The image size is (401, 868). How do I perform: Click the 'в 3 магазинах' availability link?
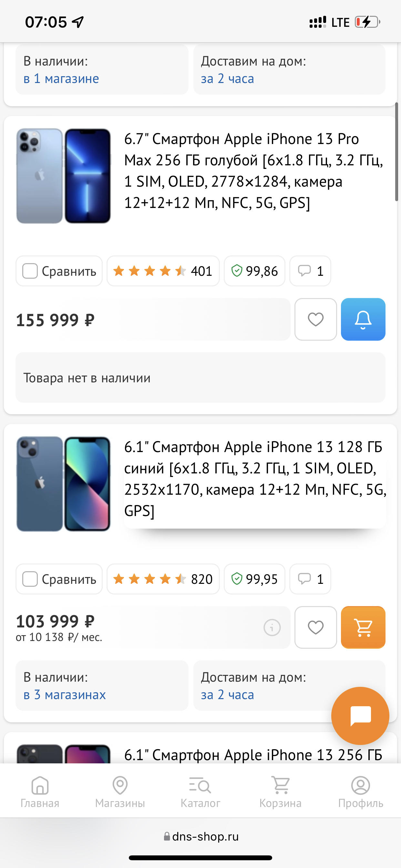coord(65,695)
